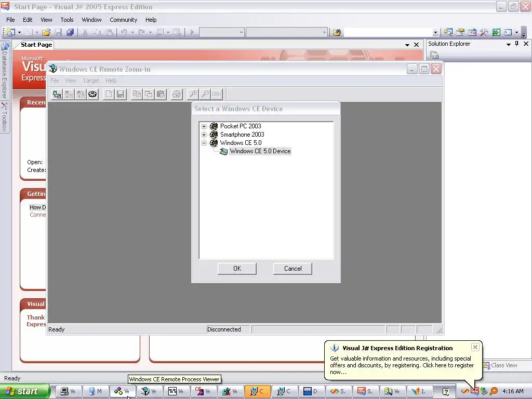The width and height of the screenshot is (532, 399).
Task: Click the orange highlighted C taskbar button
Action: coord(257,391)
